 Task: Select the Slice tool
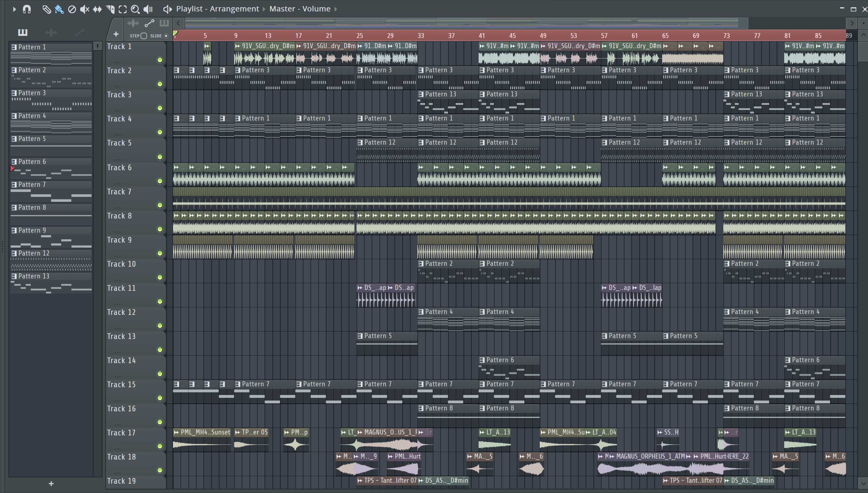click(110, 9)
